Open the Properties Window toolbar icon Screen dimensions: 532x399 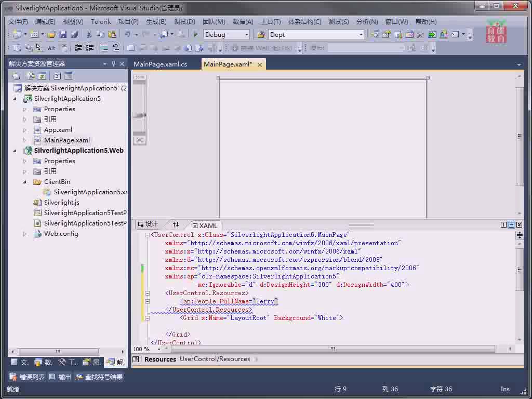coord(386,34)
